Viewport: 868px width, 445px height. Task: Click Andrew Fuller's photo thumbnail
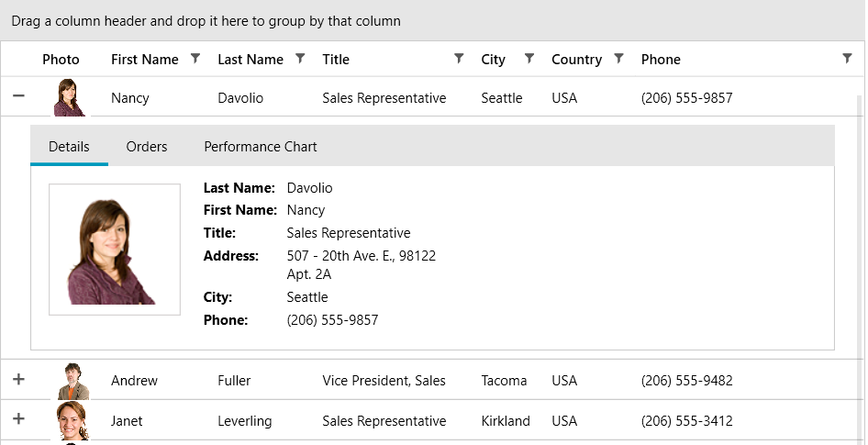tap(73, 380)
